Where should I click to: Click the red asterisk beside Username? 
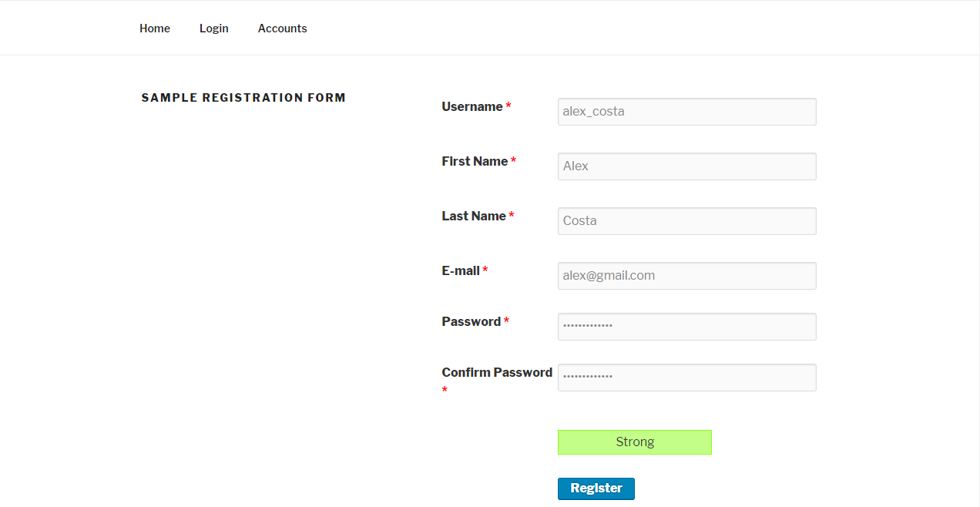coord(508,107)
